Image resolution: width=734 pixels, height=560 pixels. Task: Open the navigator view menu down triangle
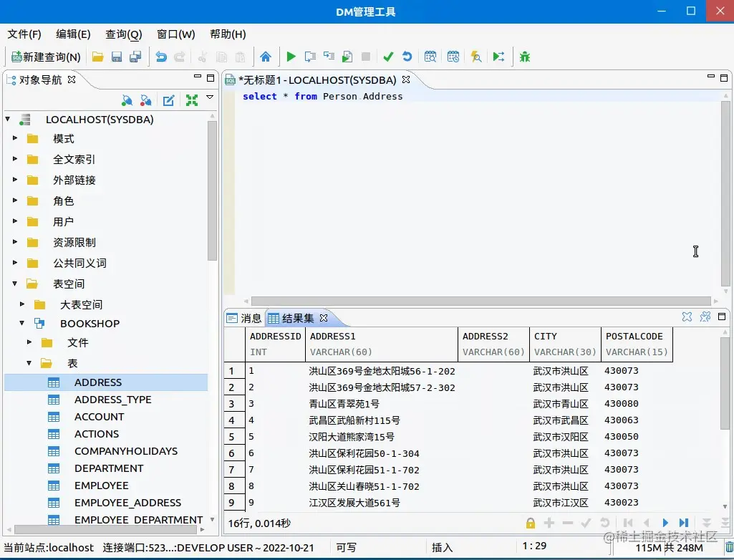(x=210, y=97)
